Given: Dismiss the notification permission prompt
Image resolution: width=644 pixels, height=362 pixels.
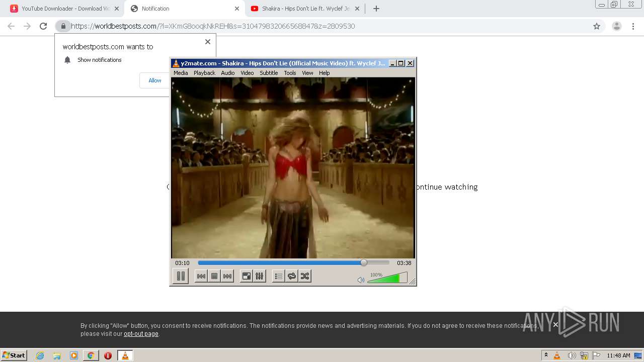Looking at the screenshot, I should coord(208,42).
